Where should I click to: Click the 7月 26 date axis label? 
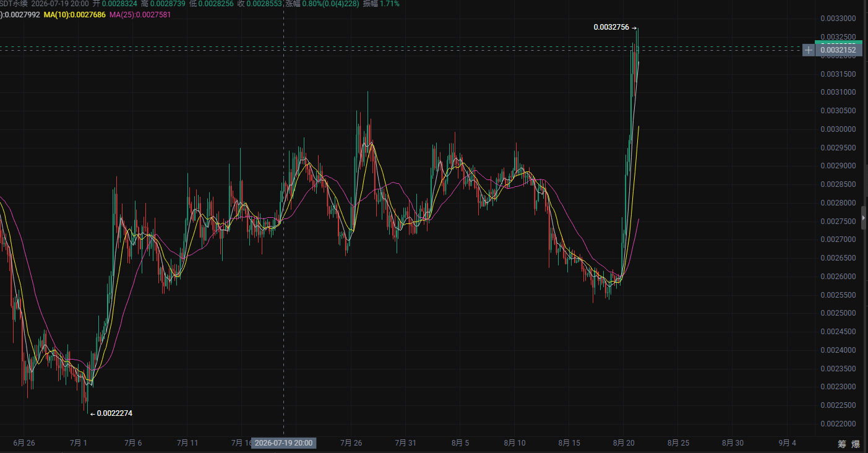tap(351, 443)
